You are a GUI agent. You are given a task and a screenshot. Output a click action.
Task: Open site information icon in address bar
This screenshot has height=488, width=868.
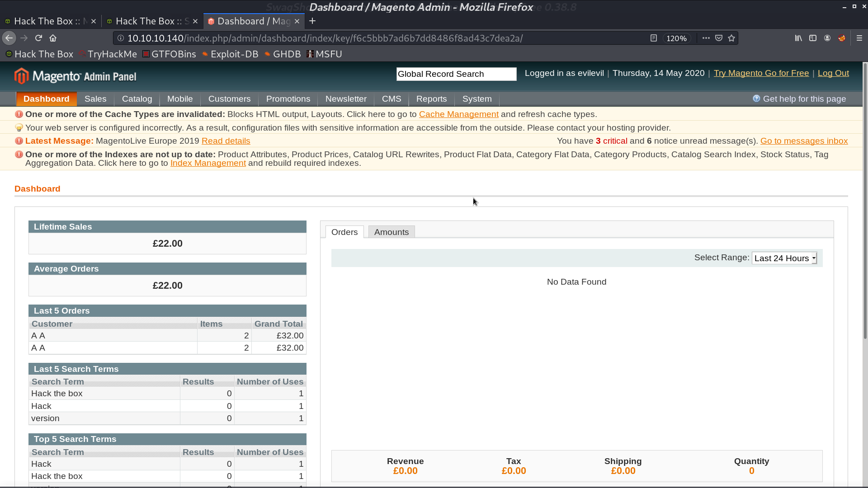tap(121, 38)
